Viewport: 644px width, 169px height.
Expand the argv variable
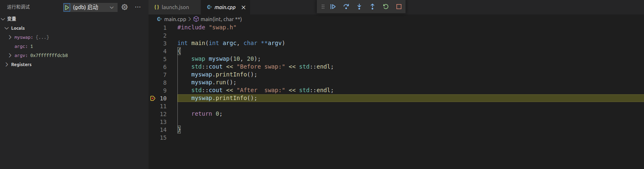coord(10,55)
